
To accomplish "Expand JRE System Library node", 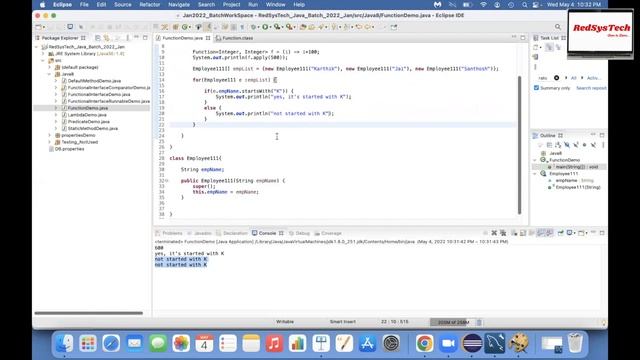I will click(x=43, y=53).
